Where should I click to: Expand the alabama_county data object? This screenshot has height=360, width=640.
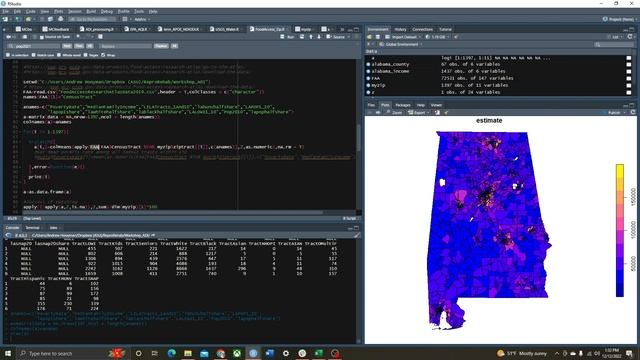tap(369, 64)
